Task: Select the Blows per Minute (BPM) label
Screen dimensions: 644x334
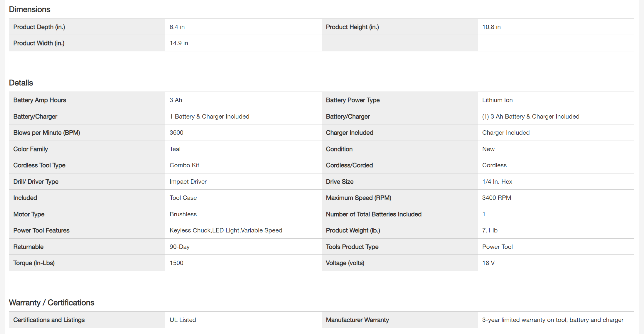Action: click(x=47, y=133)
